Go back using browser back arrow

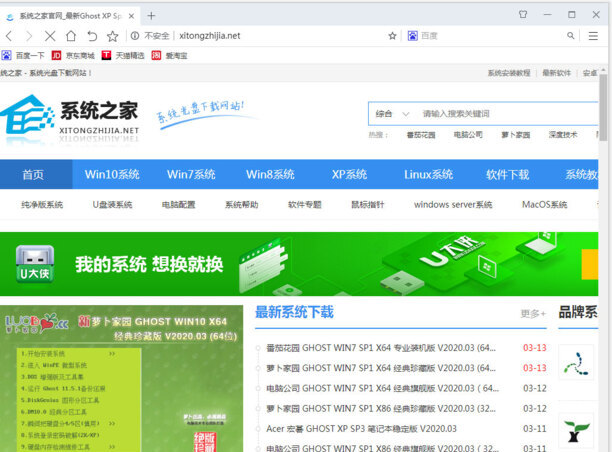point(9,36)
